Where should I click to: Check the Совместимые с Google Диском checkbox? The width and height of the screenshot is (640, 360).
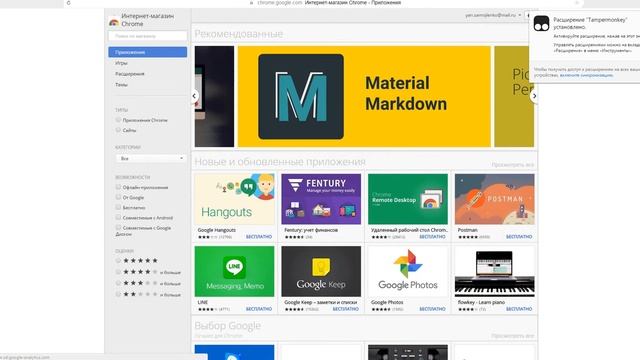tap(118, 227)
